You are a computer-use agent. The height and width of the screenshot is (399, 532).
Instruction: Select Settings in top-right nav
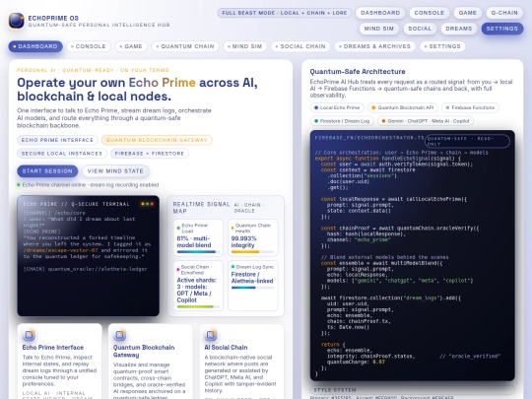pyautogui.click(x=502, y=29)
